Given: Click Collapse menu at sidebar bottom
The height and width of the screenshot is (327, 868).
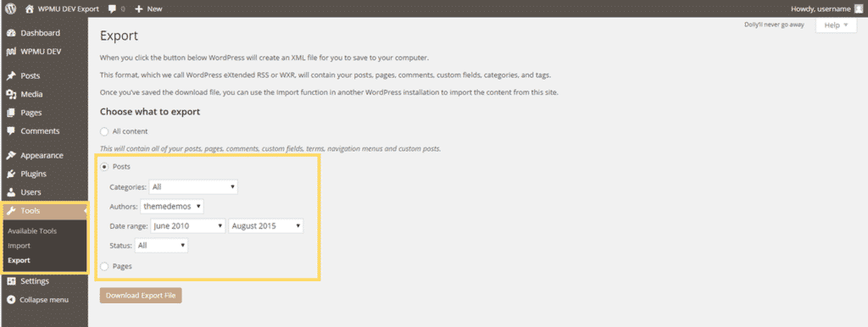Looking at the screenshot, I should (37, 300).
